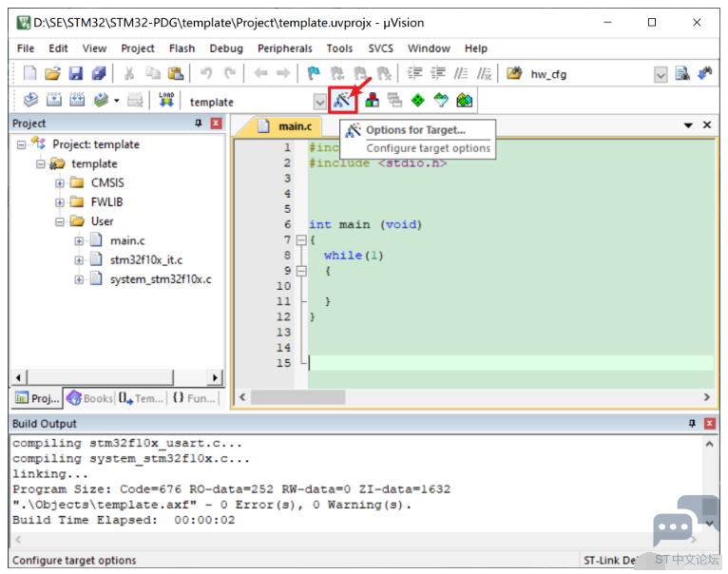The width and height of the screenshot is (728, 574).
Task: Open a file using the folder icon
Action: (53, 73)
